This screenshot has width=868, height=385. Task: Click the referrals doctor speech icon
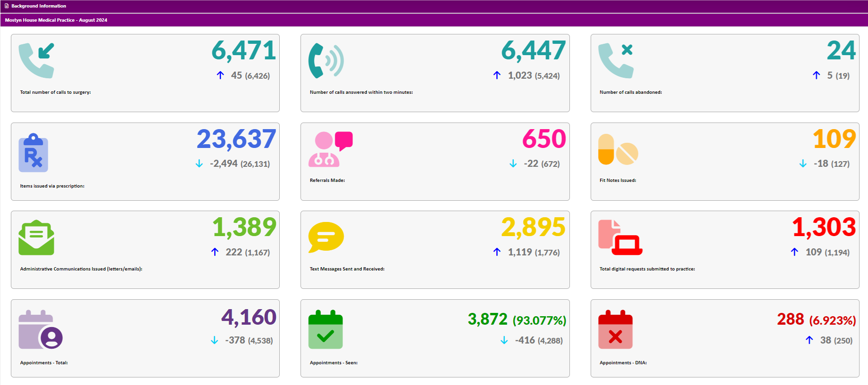(330, 149)
